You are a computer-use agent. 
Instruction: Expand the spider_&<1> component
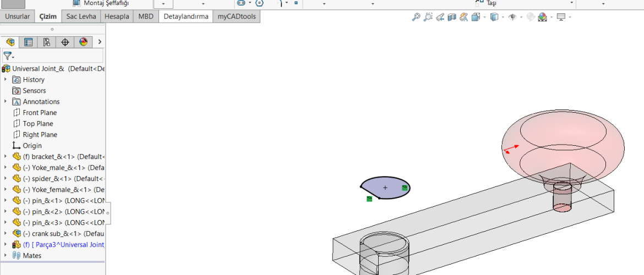point(6,179)
